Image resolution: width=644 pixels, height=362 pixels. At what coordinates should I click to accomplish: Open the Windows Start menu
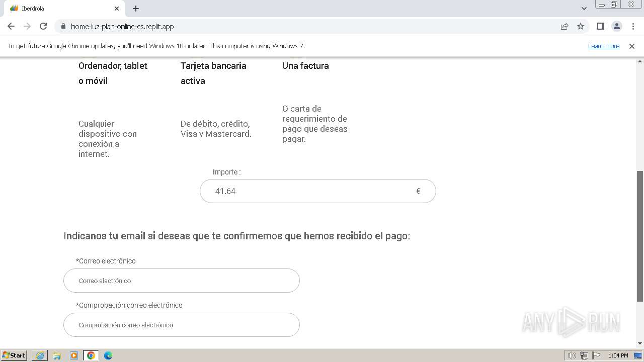click(x=14, y=355)
